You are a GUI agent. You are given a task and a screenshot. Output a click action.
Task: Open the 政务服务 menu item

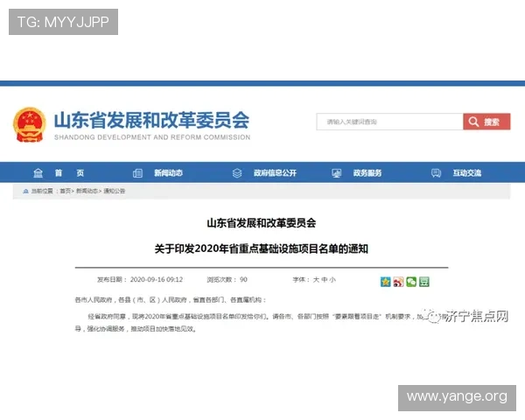point(367,173)
